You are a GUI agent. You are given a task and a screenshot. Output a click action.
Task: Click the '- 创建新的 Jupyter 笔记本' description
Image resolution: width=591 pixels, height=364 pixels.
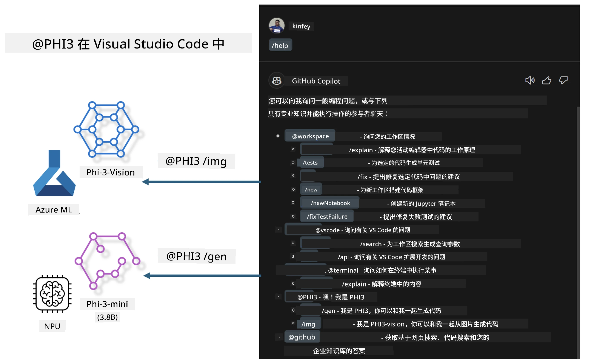coord(421,204)
